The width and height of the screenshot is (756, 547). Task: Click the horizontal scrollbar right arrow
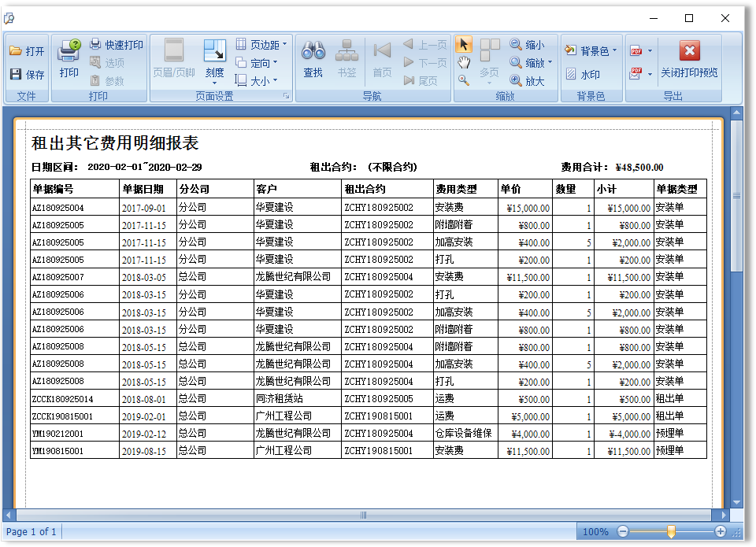pyautogui.click(x=724, y=516)
